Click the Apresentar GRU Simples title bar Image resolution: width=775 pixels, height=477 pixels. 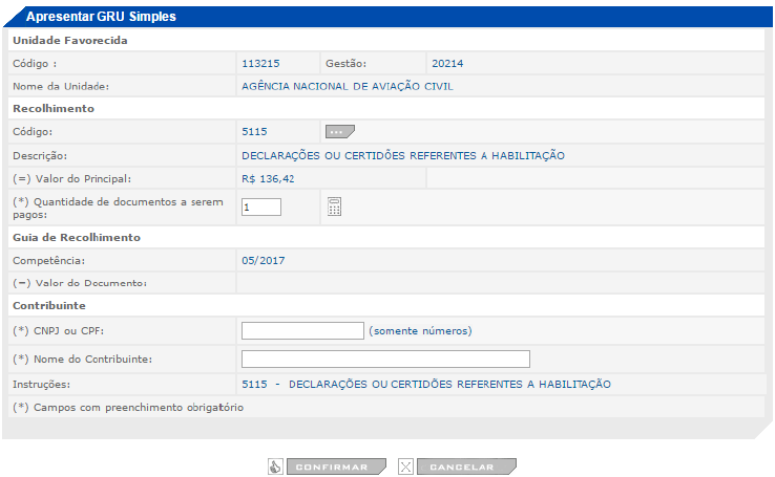(100, 17)
